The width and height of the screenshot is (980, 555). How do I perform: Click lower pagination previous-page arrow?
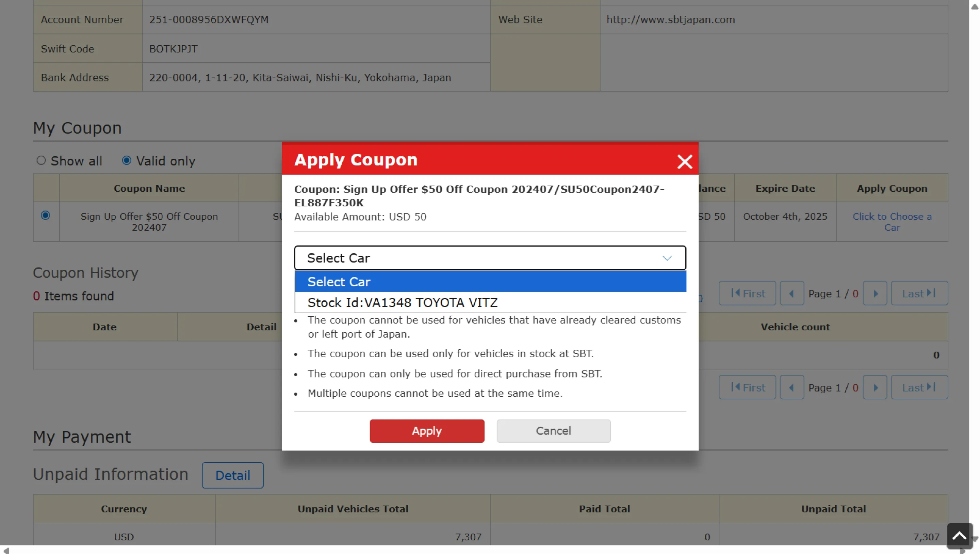(x=791, y=388)
